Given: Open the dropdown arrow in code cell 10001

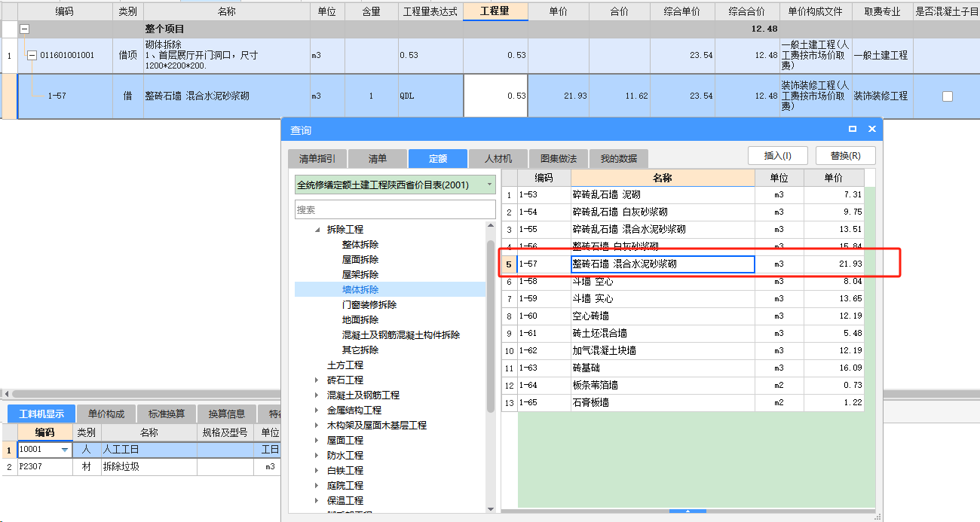Looking at the screenshot, I should click(65, 450).
